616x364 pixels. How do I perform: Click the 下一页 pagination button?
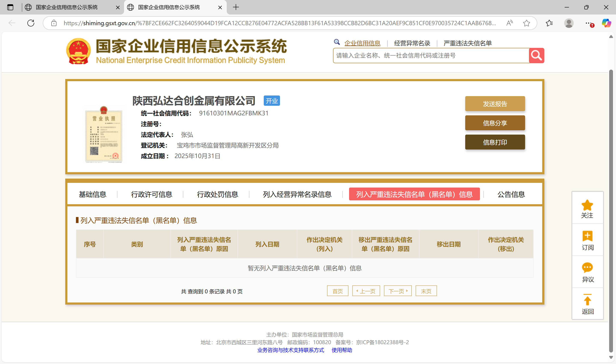pos(397,291)
